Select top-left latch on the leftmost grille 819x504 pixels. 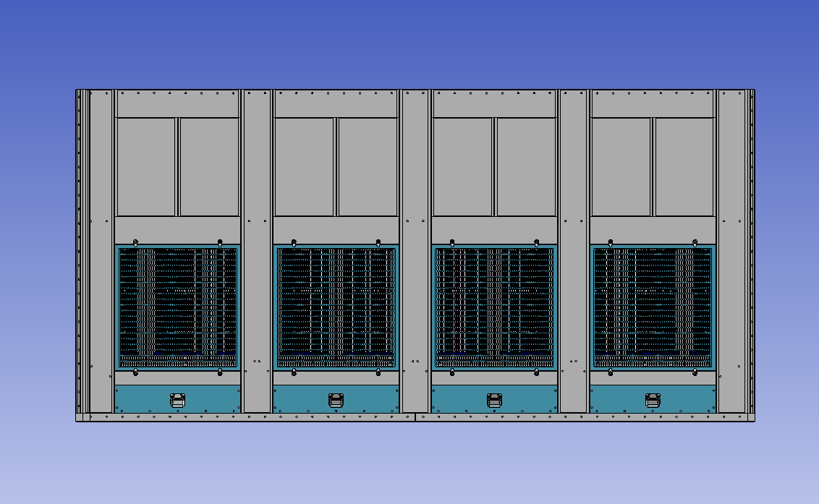135,243
